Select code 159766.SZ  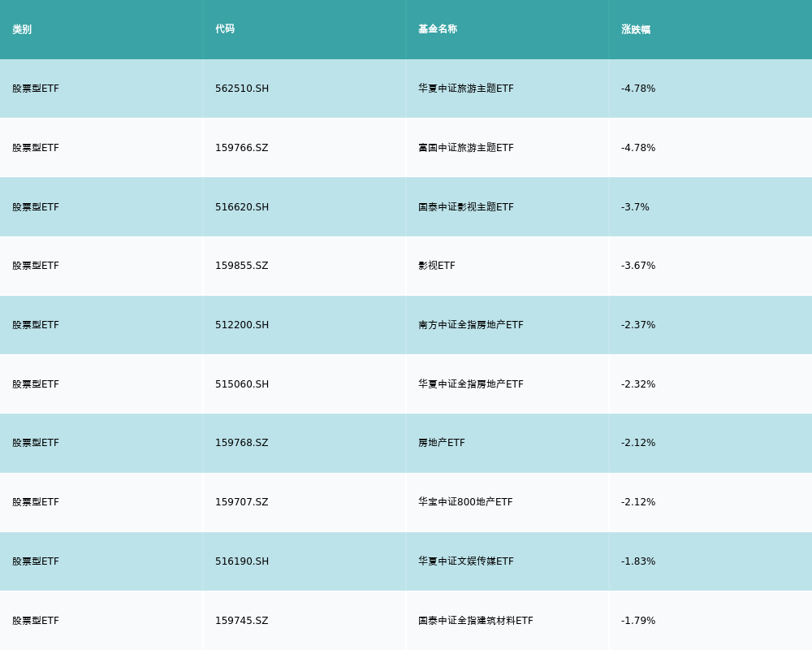click(242, 148)
